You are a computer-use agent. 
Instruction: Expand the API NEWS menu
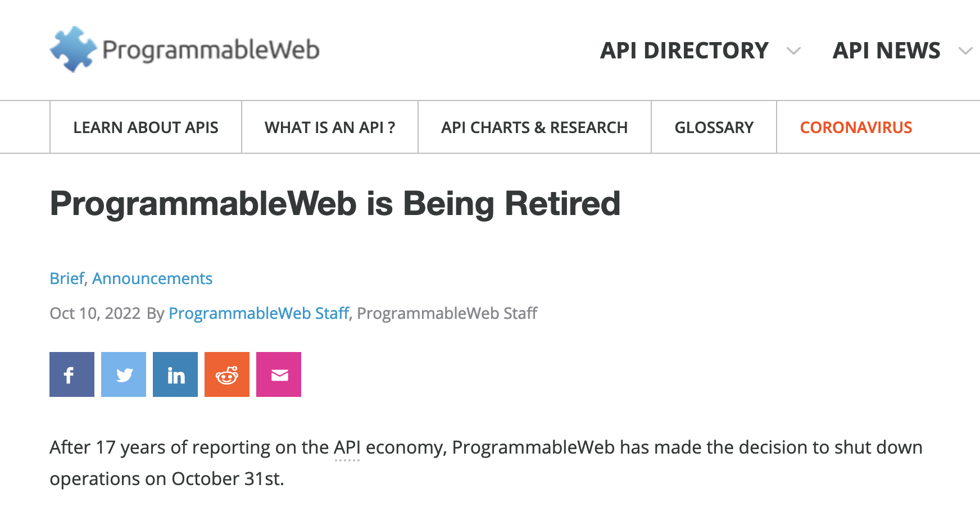point(886,51)
